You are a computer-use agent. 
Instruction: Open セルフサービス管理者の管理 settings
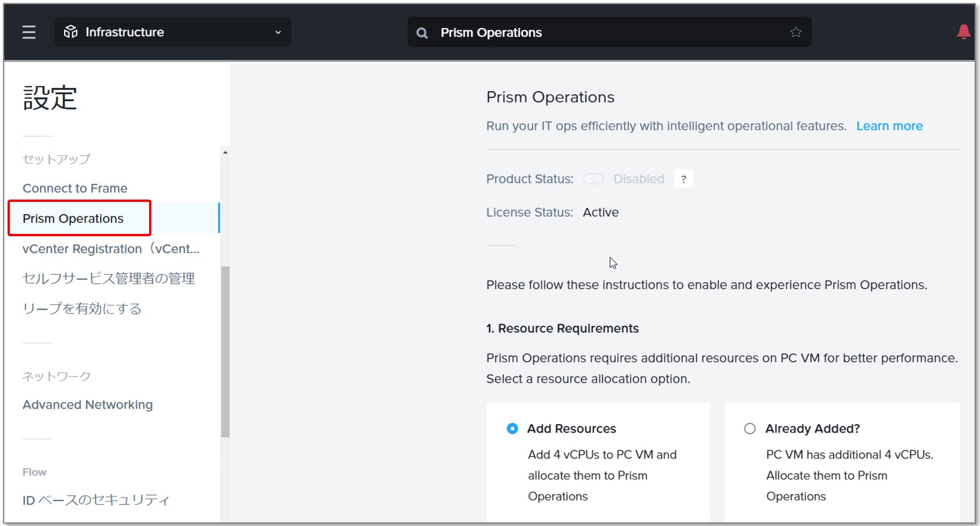(109, 279)
